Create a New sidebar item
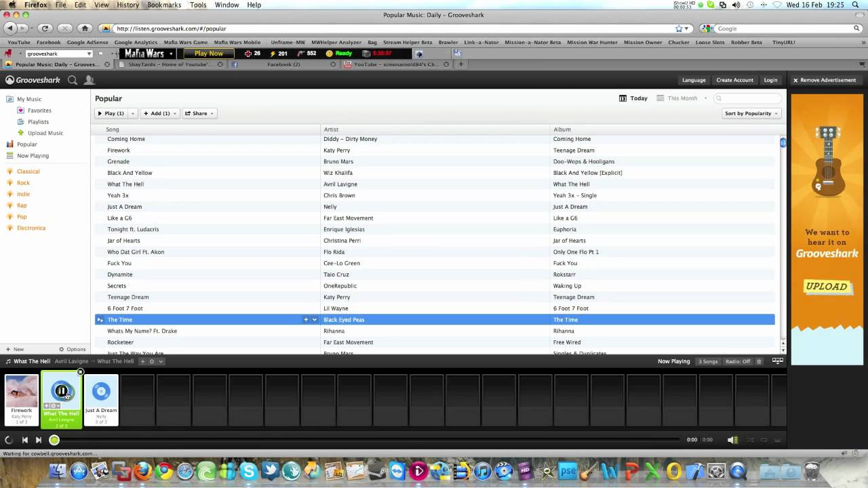The height and width of the screenshot is (488, 868). [15, 349]
